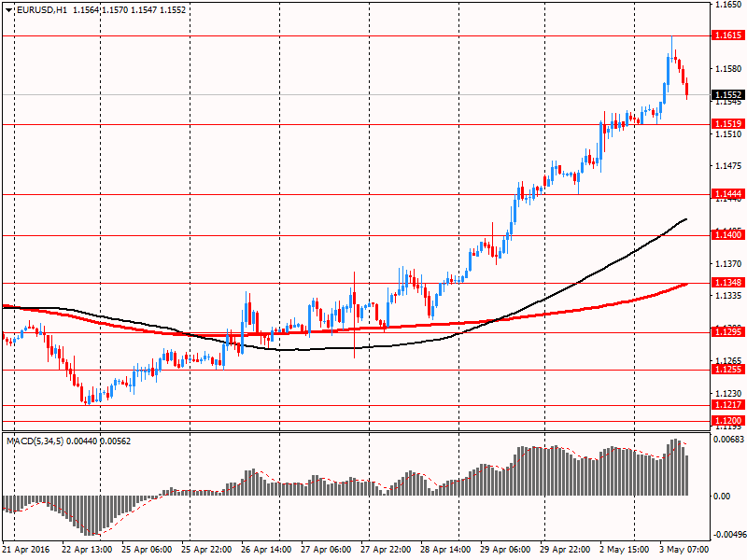Select the 1.1217 red price level label
747x560 pixels.
click(x=727, y=405)
